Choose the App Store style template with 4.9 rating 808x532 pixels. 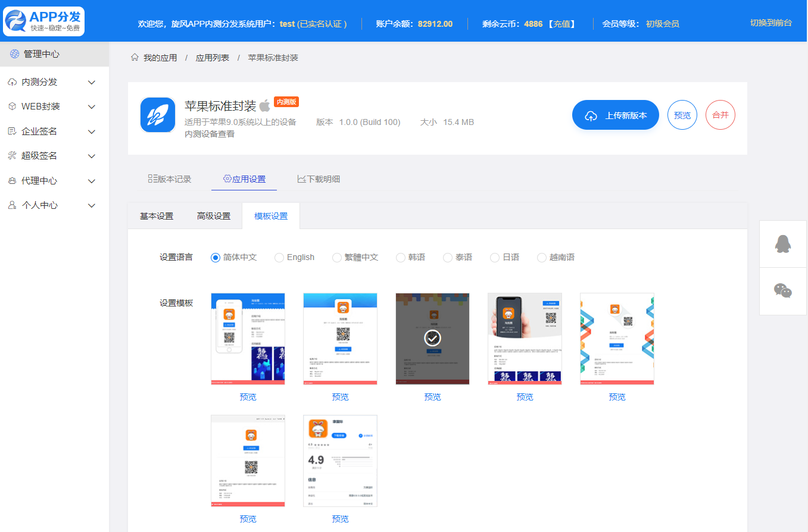click(x=341, y=461)
